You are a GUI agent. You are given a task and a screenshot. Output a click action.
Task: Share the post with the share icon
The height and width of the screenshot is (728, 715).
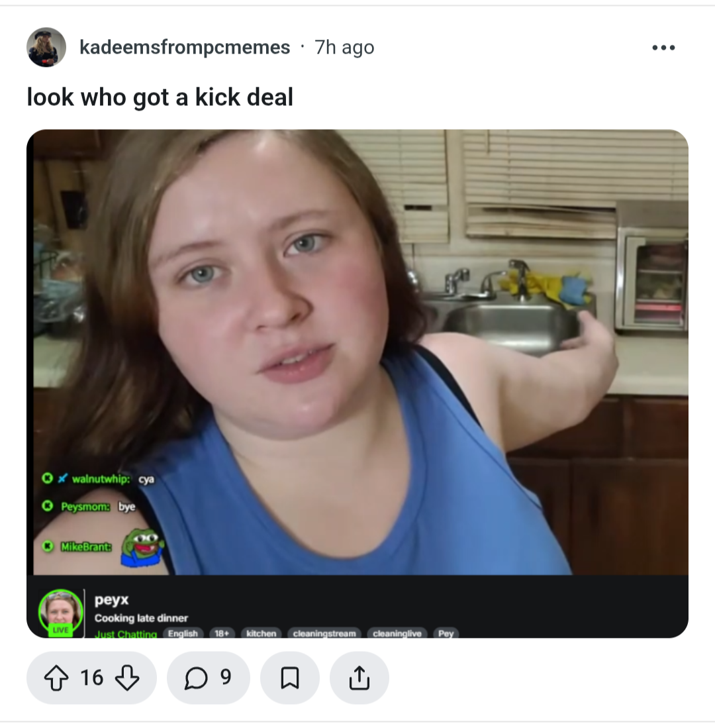coord(359,678)
